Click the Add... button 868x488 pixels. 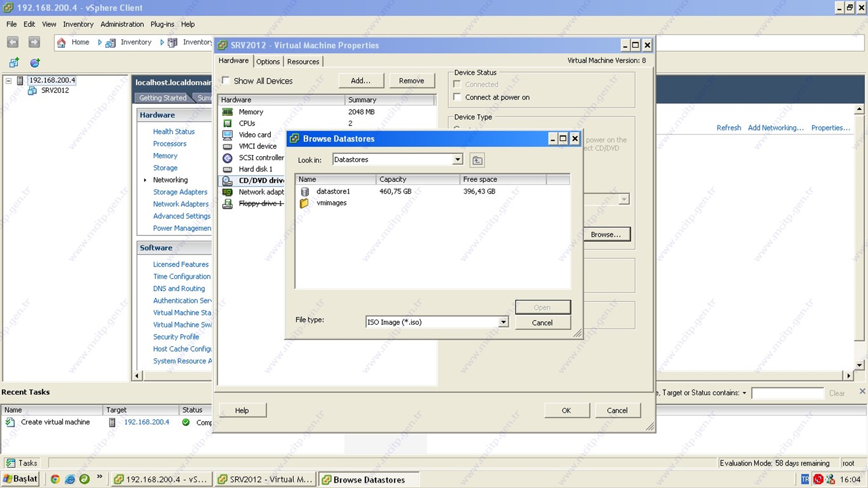360,80
